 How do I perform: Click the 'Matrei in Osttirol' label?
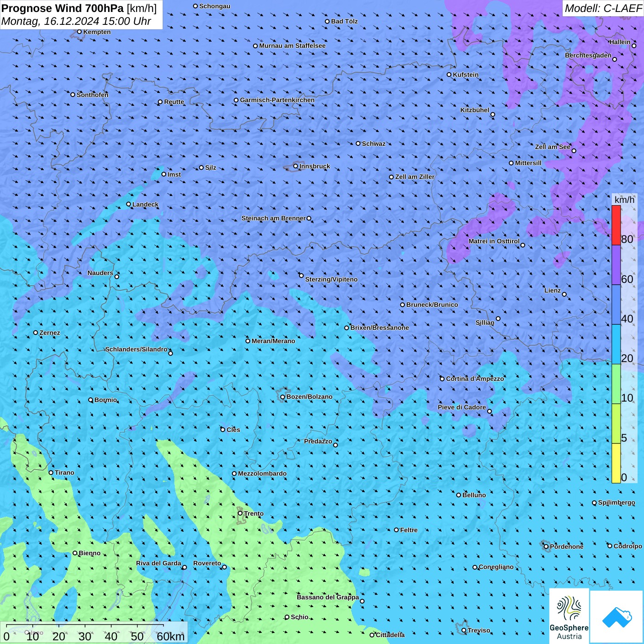click(x=494, y=241)
